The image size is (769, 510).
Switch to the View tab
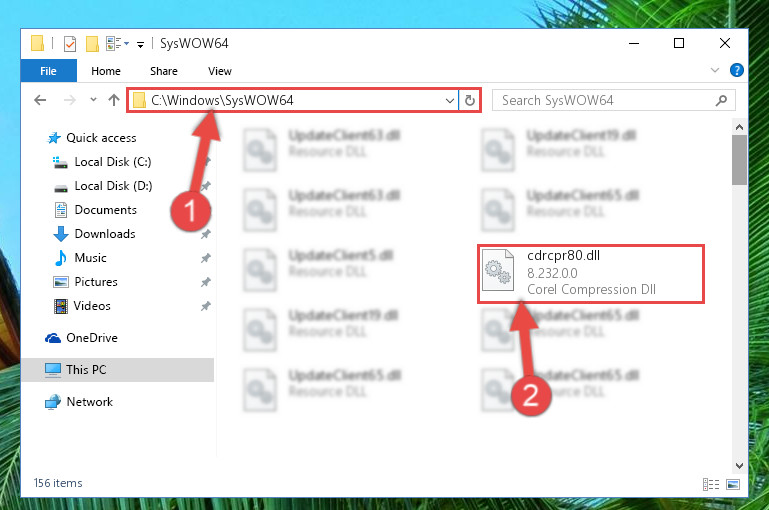tap(220, 71)
